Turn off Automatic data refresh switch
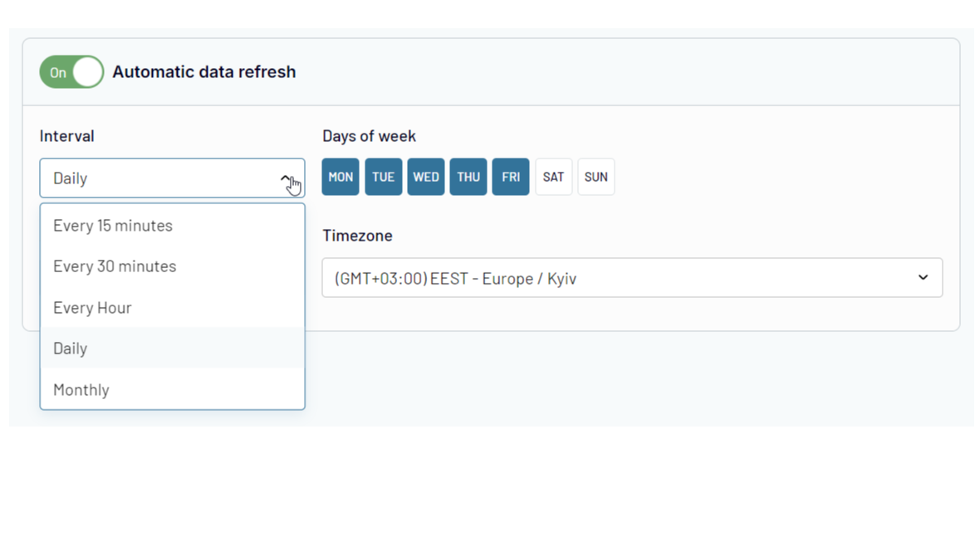 (71, 72)
